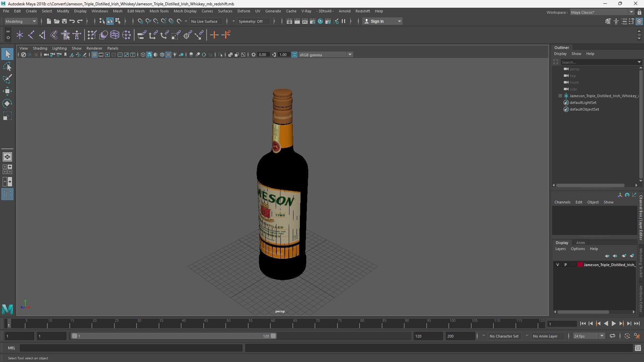
Task: Select the Paint Selection tool
Action: pyautogui.click(x=7, y=79)
